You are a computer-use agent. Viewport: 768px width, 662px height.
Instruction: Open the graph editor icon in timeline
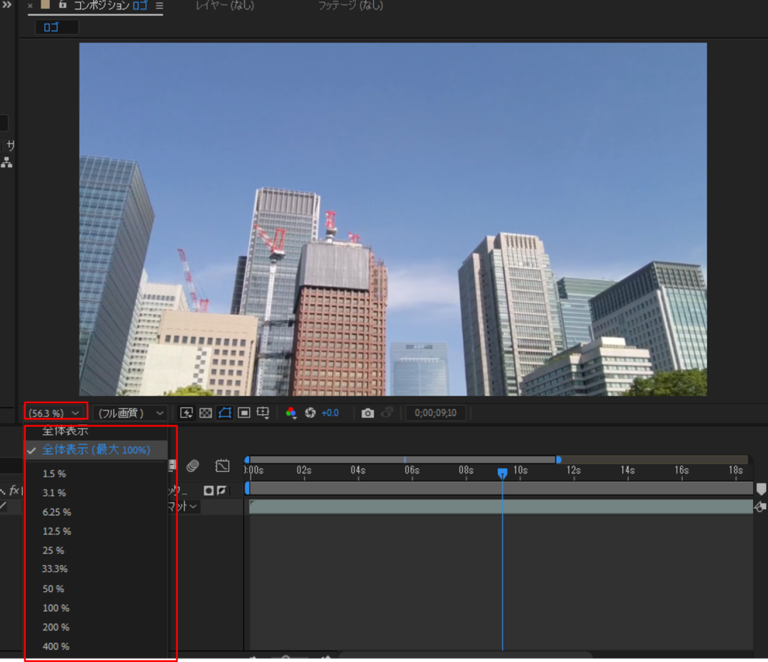coord(222,466)
